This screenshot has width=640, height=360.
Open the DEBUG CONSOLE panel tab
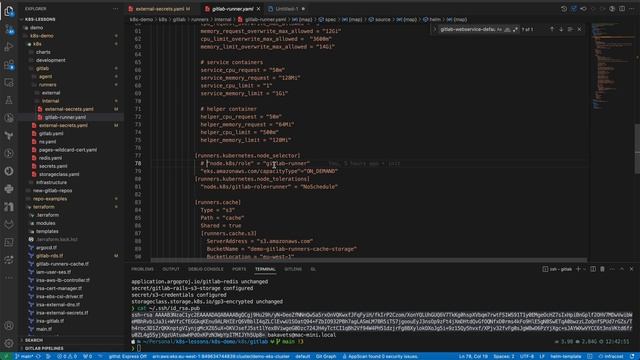click(206, 269)
